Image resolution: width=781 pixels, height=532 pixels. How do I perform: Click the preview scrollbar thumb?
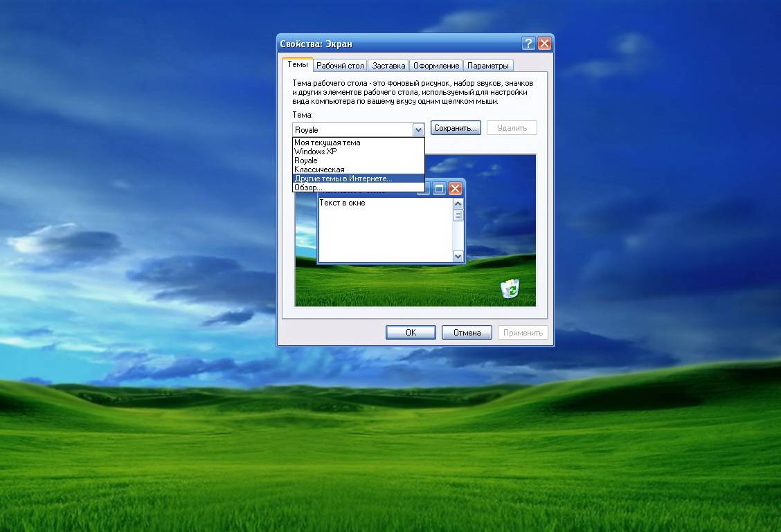point(458,215)
